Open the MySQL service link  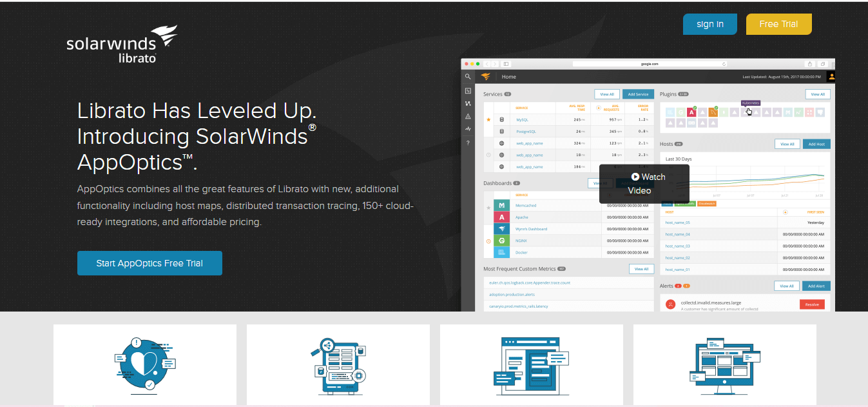click(522, 120)
